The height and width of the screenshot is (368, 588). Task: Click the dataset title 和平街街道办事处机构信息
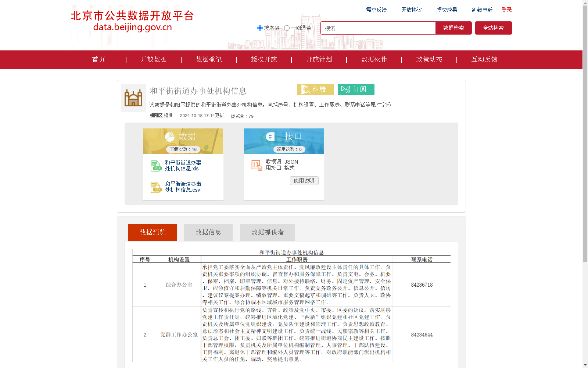click(x=198, y=91)
